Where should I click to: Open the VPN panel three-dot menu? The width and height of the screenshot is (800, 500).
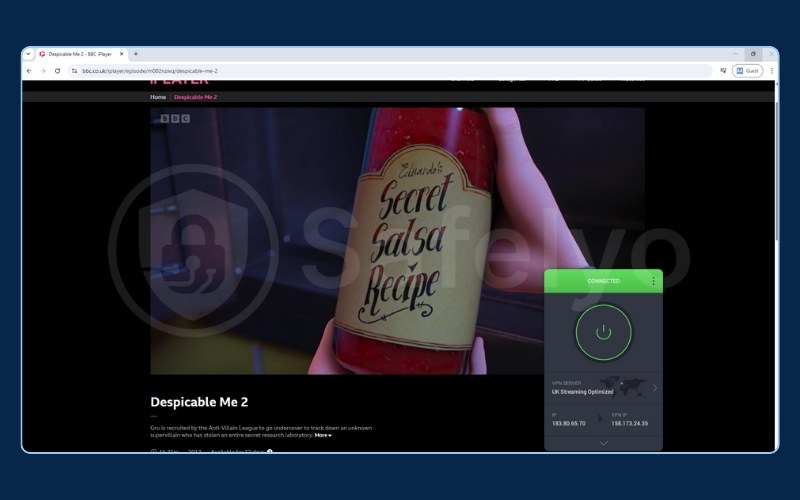tap(653, 281)
